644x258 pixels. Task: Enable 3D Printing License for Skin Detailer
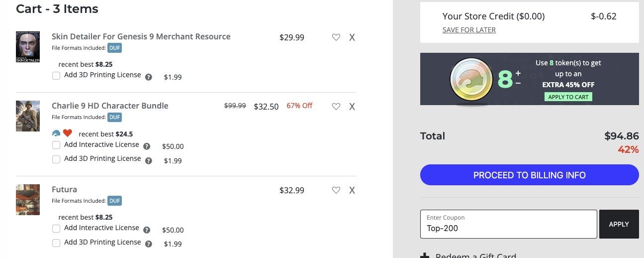56,76
